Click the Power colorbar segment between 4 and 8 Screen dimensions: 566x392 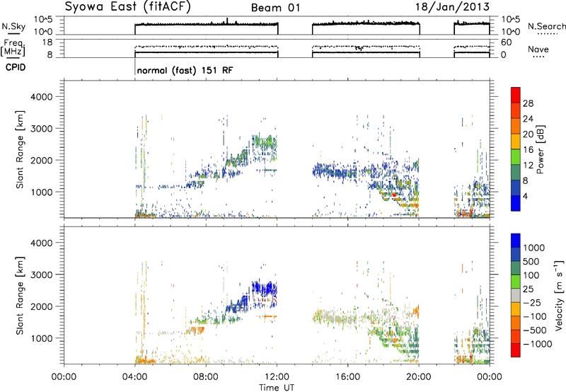click(x=516, y=188)
